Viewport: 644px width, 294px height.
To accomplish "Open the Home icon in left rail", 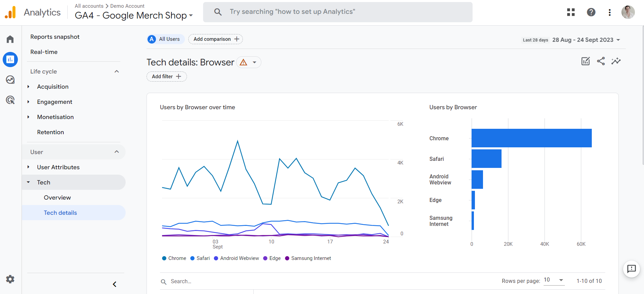I will click(x=10, y=39).
